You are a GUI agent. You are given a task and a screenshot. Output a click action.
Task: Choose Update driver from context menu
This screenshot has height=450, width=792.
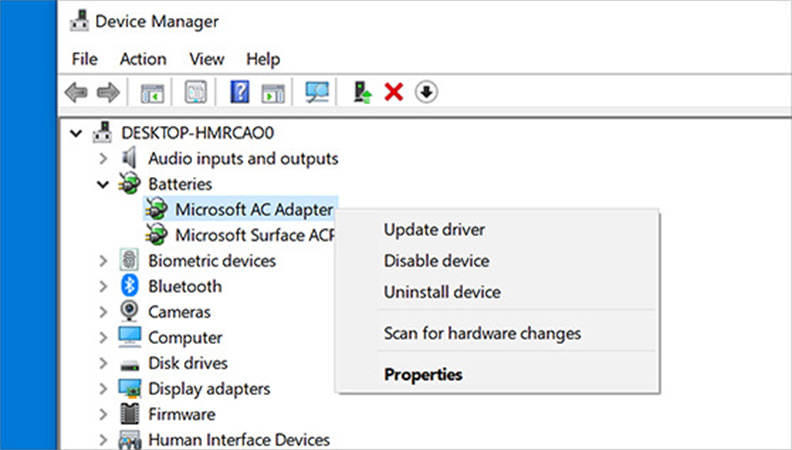[x=434, y=230]
